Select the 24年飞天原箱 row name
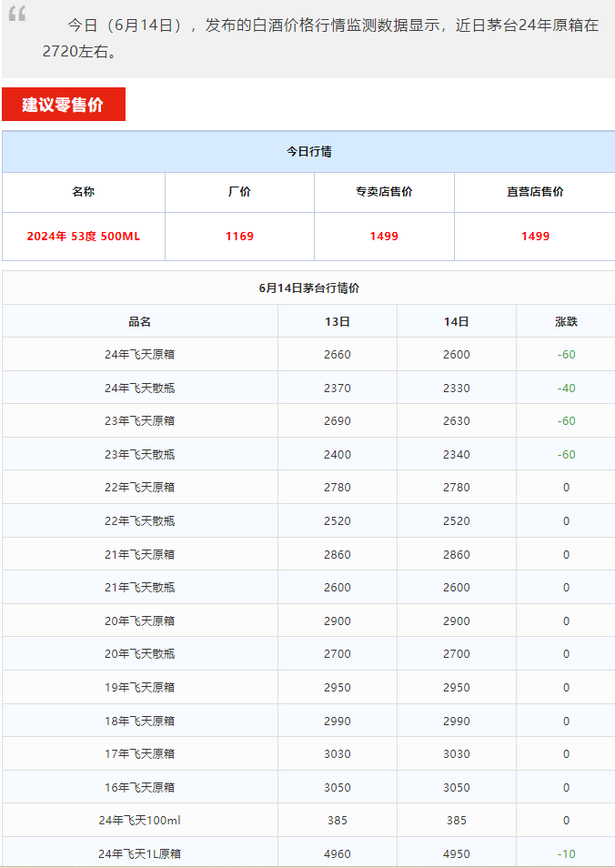This screenshot has height=868, width=615. [x=139, y=354]
